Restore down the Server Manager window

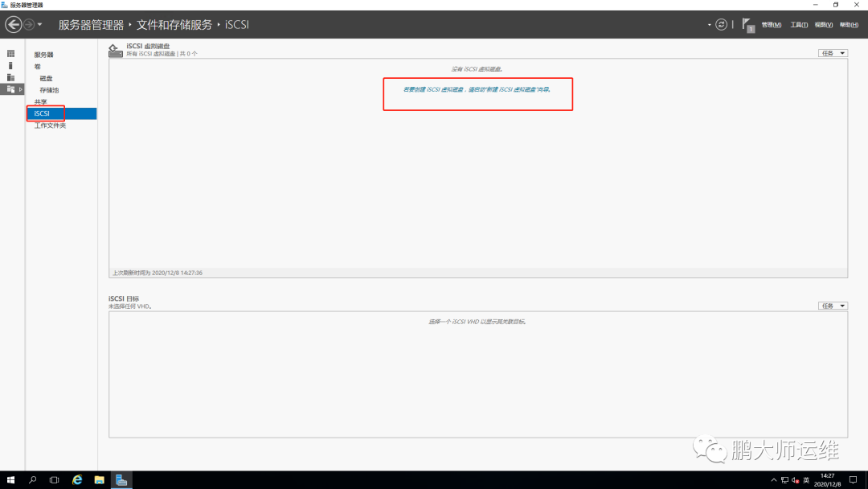coord(836,5)
